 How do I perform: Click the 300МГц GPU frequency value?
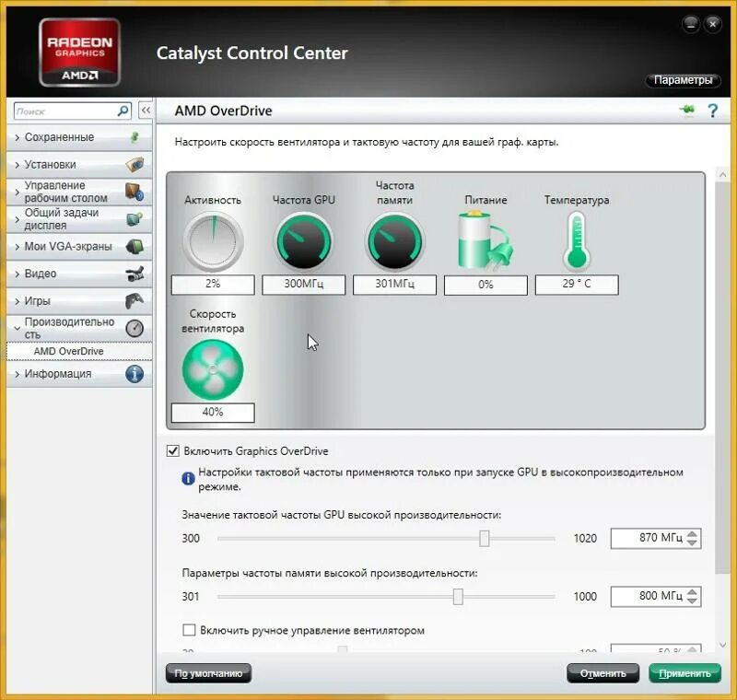(x=304, y=285)
